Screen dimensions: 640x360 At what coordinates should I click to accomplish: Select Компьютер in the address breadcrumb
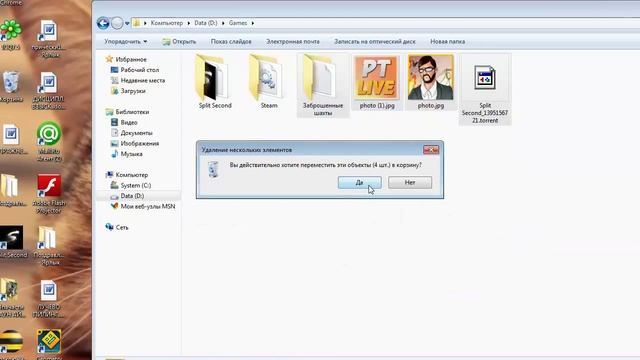tap(167, 23)
